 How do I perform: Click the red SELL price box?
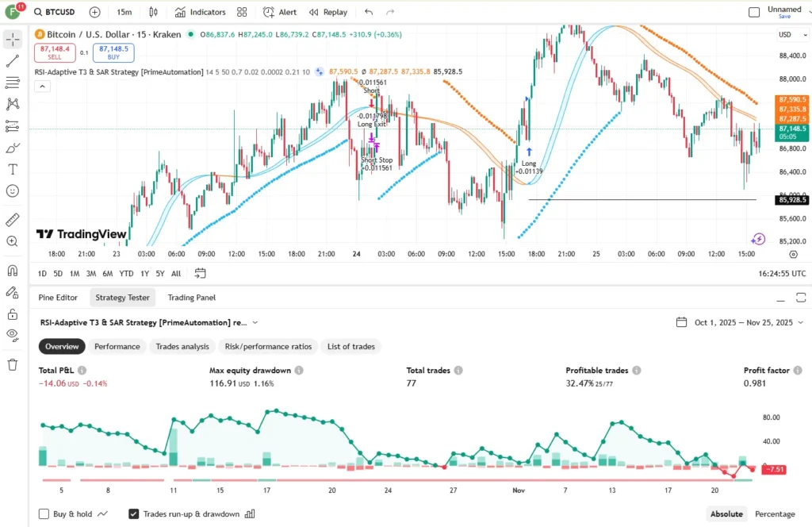coord(55,52)
